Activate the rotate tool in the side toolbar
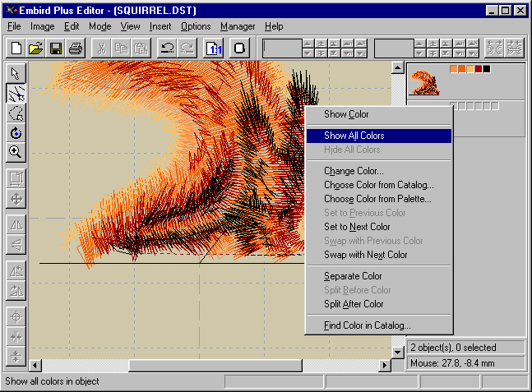Viewport: 532px width, 392px height. pos(16,132)
